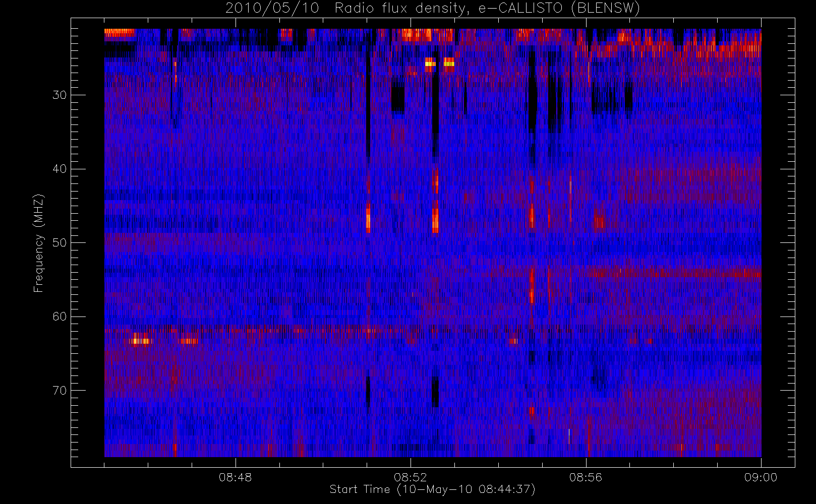Click the 08:52 time tick label

click(x=411, y=477)
